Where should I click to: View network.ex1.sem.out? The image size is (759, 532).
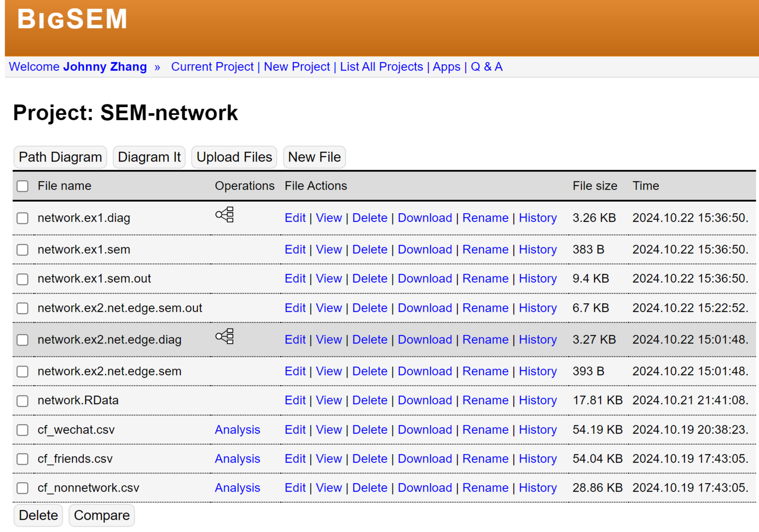(329, 278)
